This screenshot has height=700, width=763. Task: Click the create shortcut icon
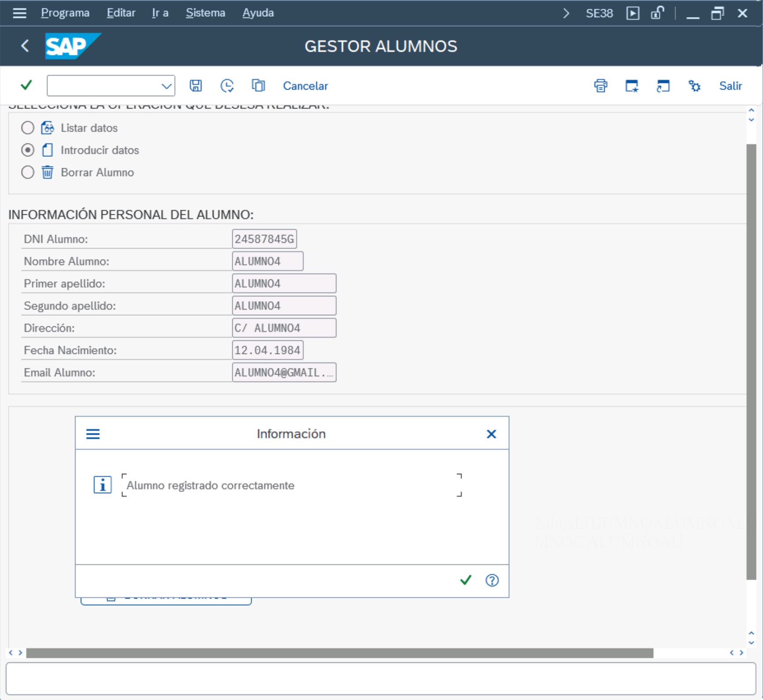click(663, 86)
